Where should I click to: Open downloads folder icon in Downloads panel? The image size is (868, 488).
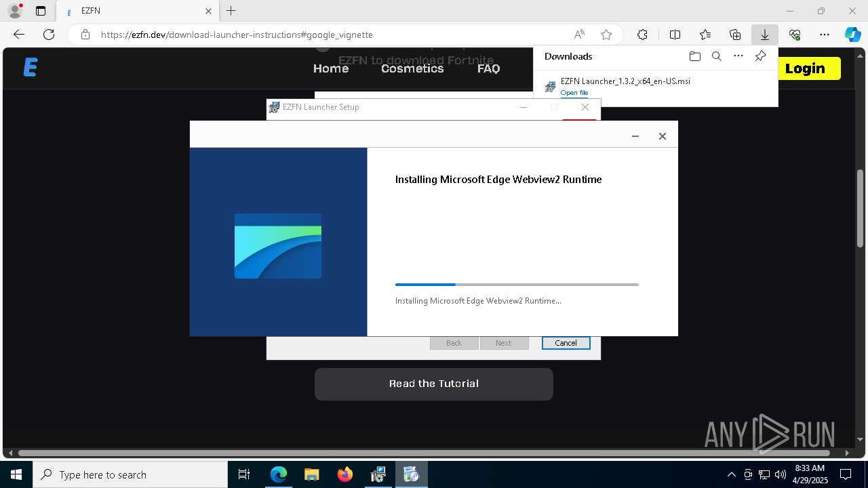[x=694, y=56]
